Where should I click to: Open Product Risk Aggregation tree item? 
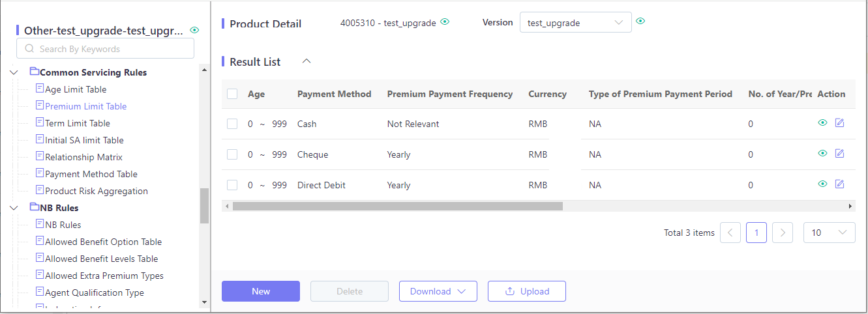[97, 191]
